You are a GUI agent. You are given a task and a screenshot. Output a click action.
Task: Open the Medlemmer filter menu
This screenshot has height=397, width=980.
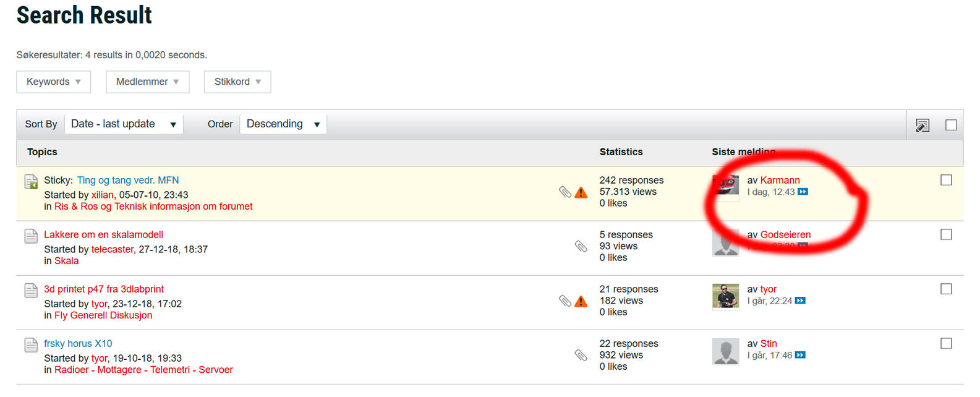(147, 82)
